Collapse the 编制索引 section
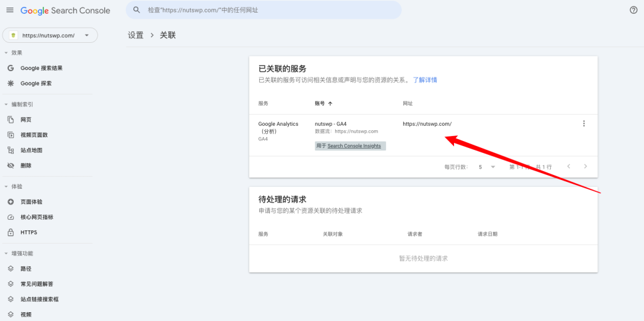 (x=6, y=104)
